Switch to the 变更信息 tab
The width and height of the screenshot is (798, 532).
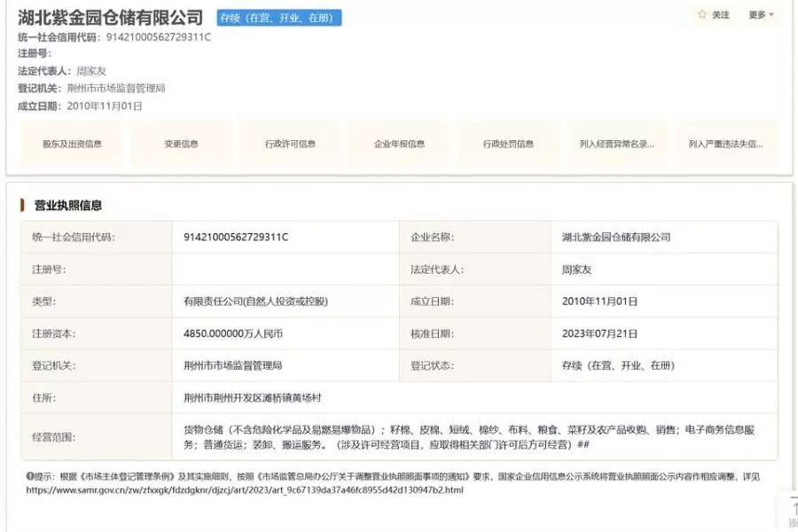click(181, 144)
